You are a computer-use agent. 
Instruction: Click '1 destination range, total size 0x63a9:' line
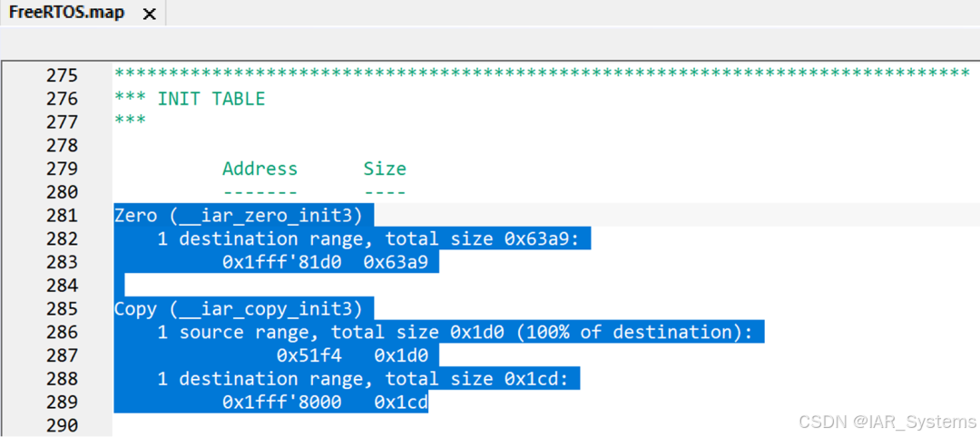click(x=368, y=238)
